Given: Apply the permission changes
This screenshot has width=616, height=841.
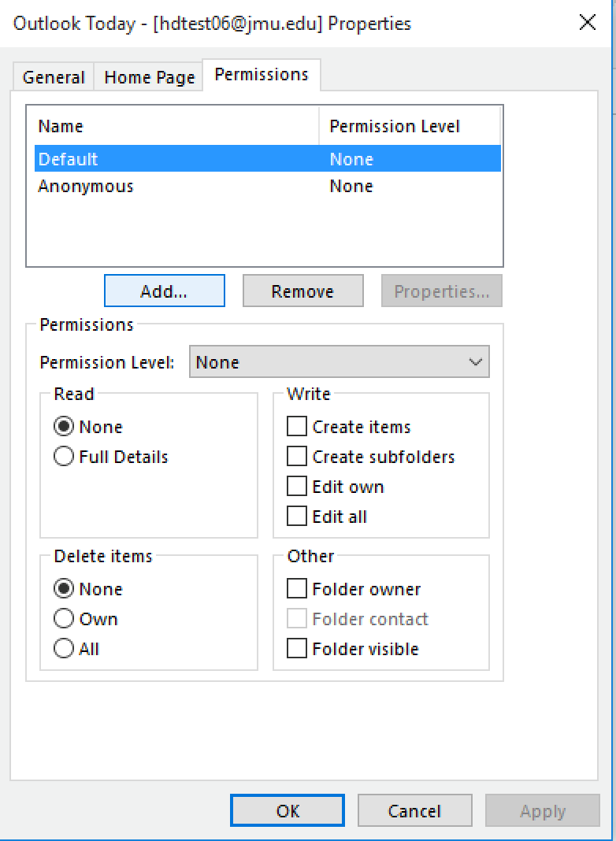Looking at the screenshot, I should point(542,810).
